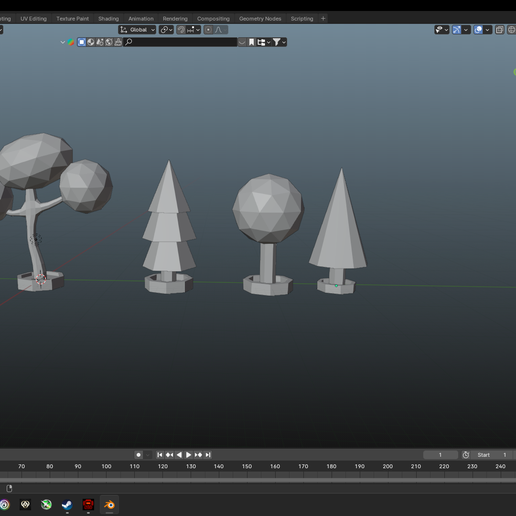Jump to next keyframe
This screenshot has height=516, width=516.
pyautogui.click(x=198, y=455)
